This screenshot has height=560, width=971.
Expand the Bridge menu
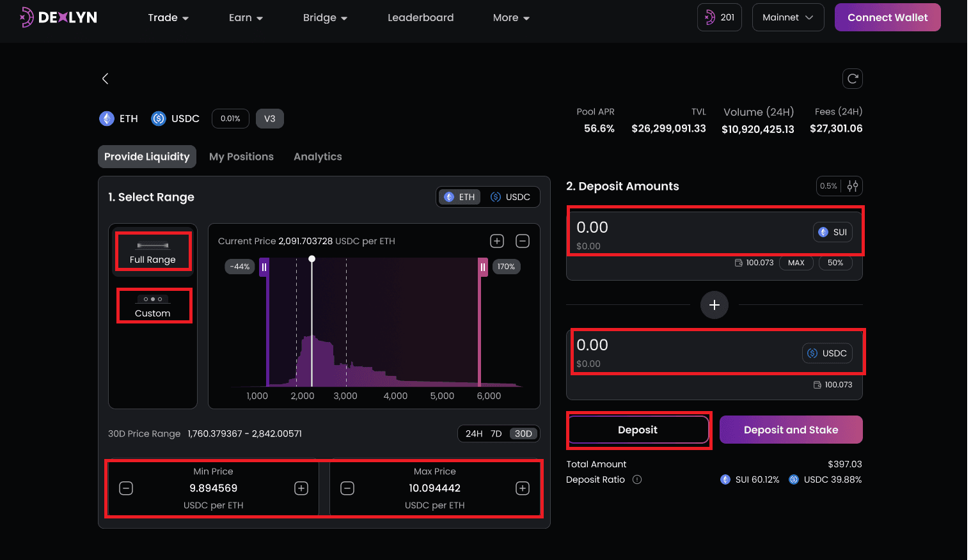click(x=325, y=18)
